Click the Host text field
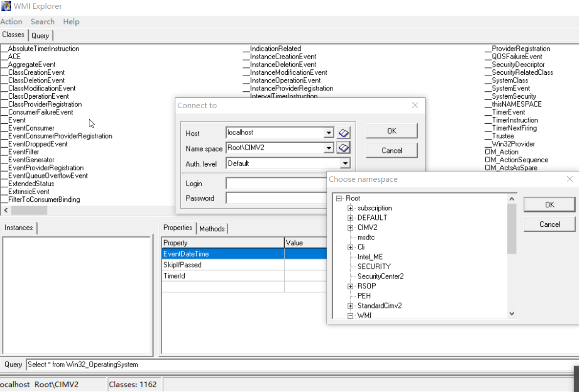This screenshot has height=392, width=579. click(x=275, y=132)
